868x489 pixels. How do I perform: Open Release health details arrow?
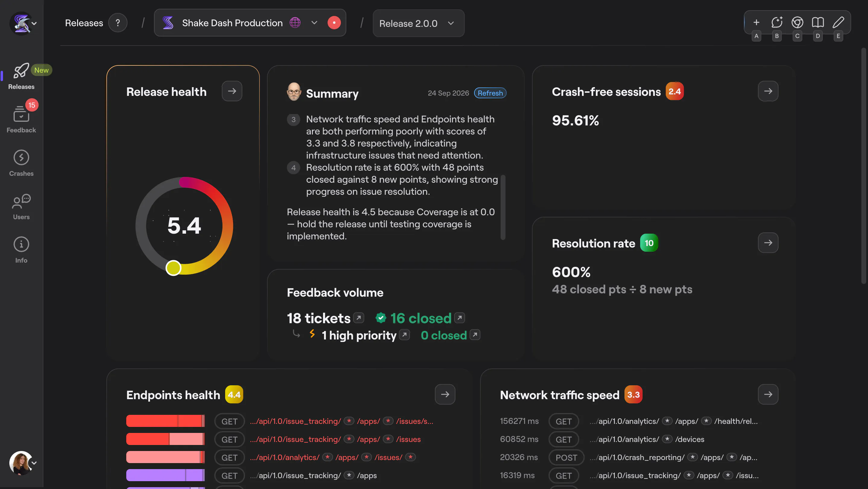(x=232, y=91)
